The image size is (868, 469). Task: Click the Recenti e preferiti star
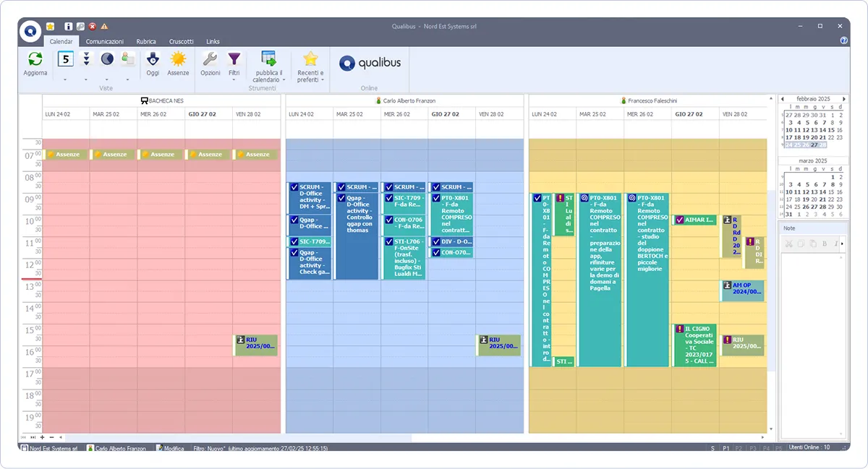click(310, 59)
